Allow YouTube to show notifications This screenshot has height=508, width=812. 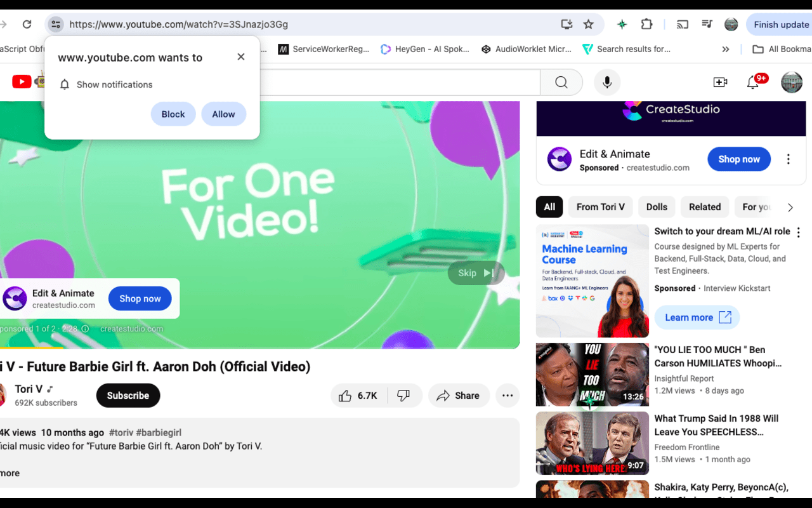click(x=223, y=114)
